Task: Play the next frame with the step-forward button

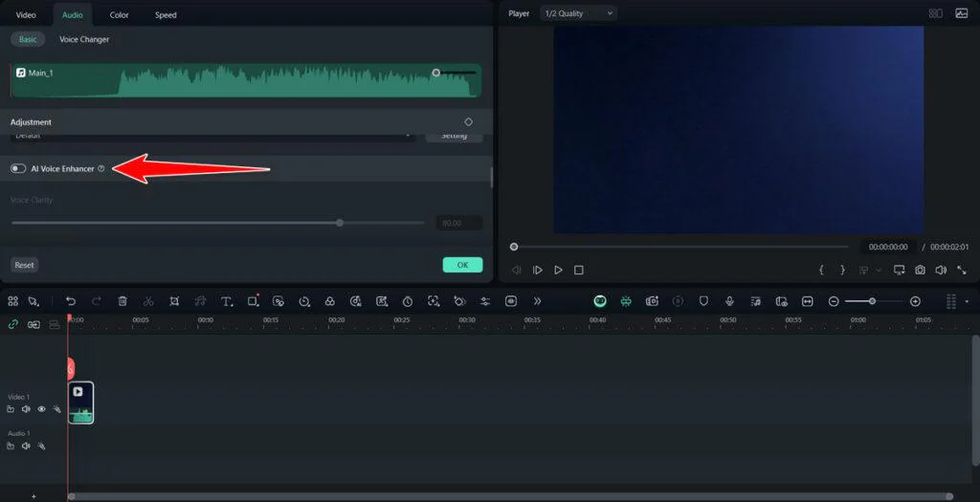Action: click(x=538, y=270)
